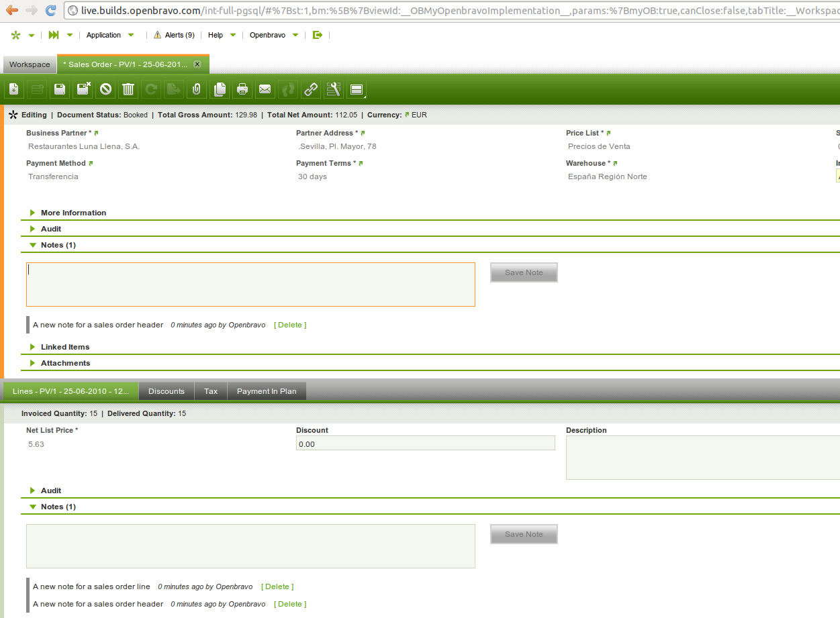Image resolution: width=840 pixels, height=618 pixels.
Task: Open the Payment Terms link arrow
Action: pos(361,163)
